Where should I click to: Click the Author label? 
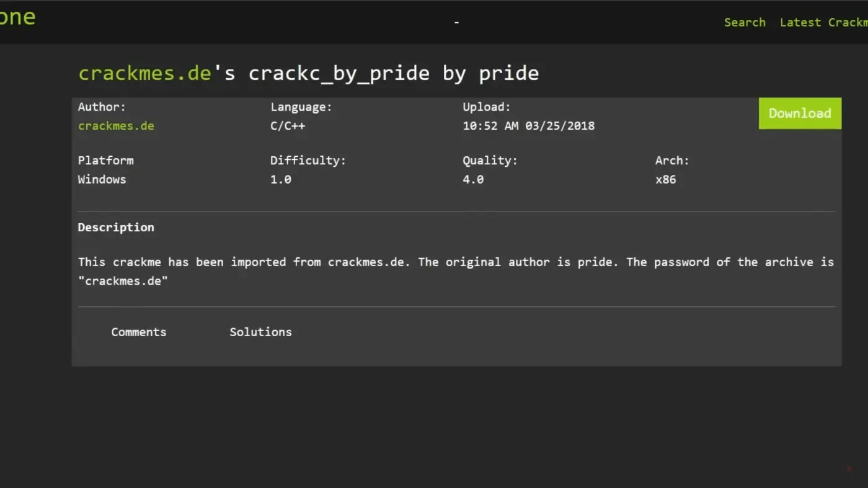tap(102, 107)
